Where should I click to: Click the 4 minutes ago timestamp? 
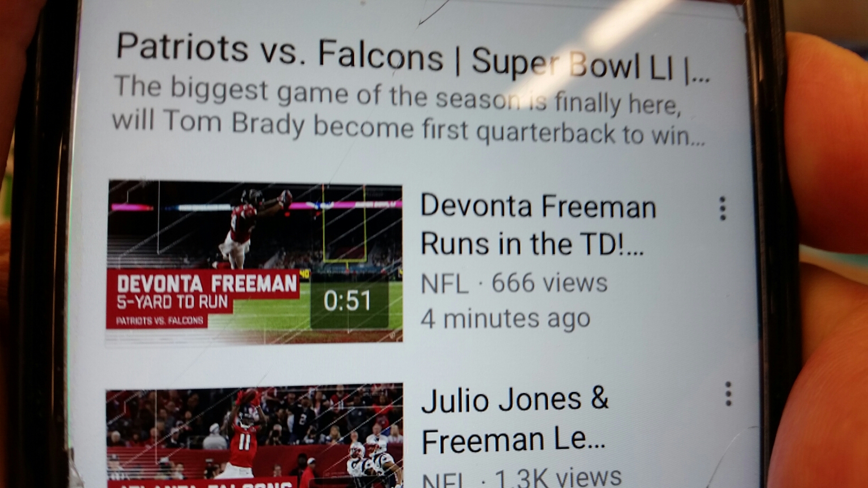coord(505,319)
